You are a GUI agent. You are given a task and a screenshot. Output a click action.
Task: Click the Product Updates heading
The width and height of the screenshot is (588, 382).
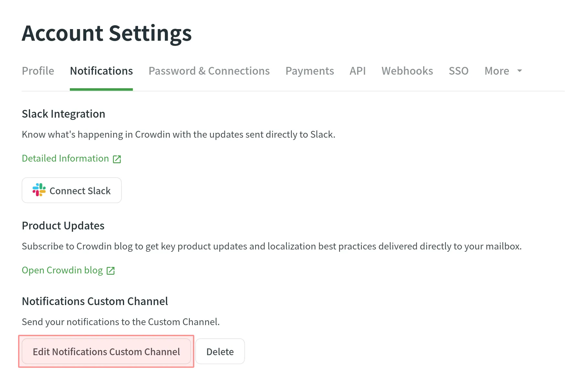[x=63, y=226]
